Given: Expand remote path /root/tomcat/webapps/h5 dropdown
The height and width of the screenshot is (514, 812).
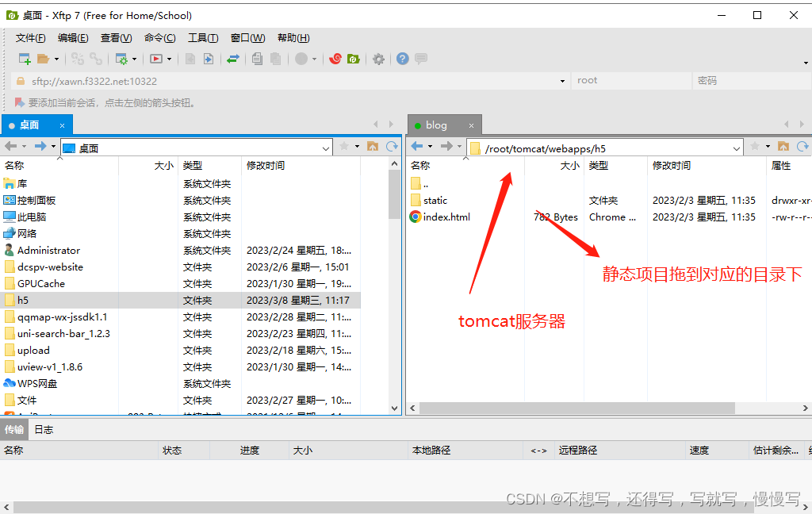Looking at the screenshot, I should click(737, 148).
